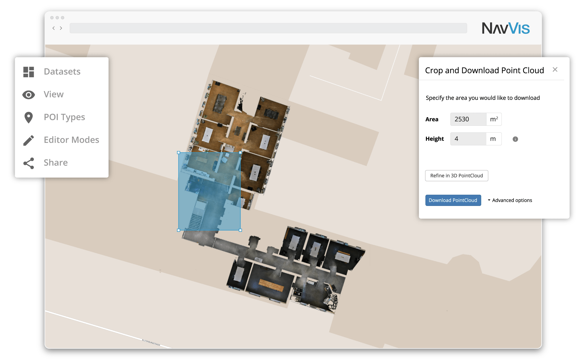This screenshot has height=364, width=588.
Task: Open the Datasets menu item
Action: pos(62,72)
